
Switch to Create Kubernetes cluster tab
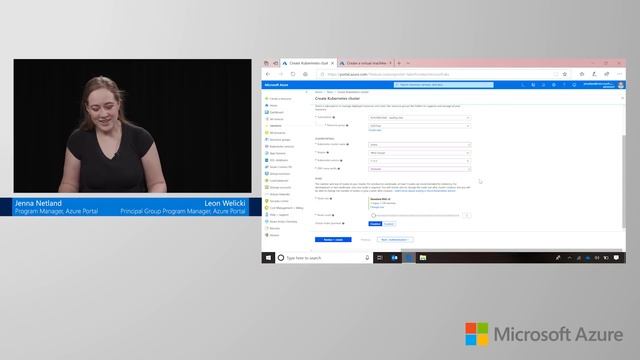click(x=309, y=63)
